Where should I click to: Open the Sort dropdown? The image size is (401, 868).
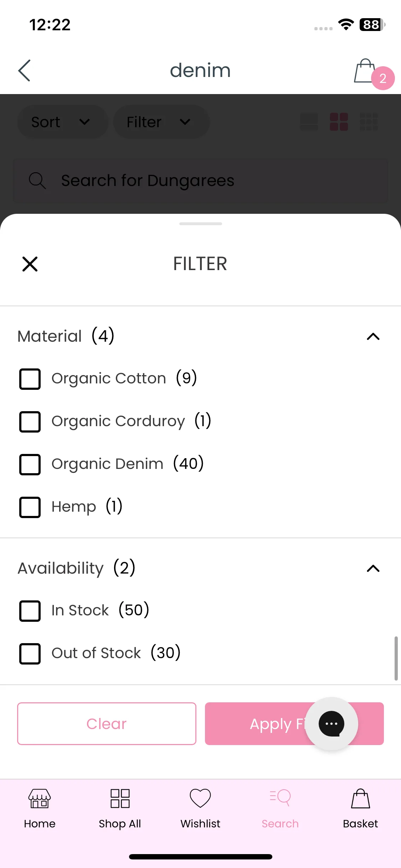tap(63, 122)
